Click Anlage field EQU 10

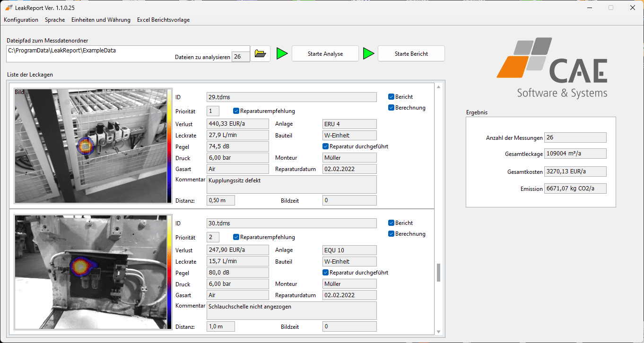(x=349, y=250)
